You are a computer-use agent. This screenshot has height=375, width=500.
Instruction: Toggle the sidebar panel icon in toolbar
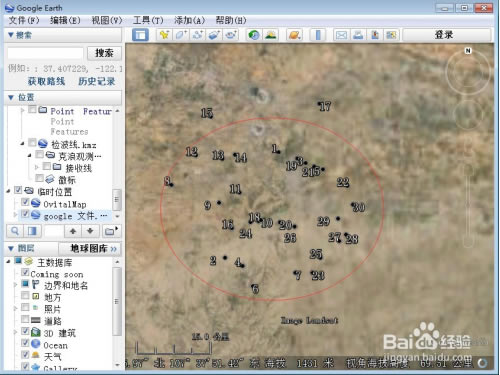(x=140, y=35)
